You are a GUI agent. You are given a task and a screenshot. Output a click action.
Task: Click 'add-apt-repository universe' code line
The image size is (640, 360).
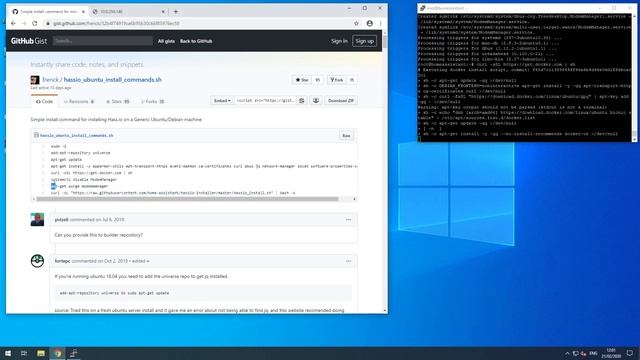tap(80, 153)
